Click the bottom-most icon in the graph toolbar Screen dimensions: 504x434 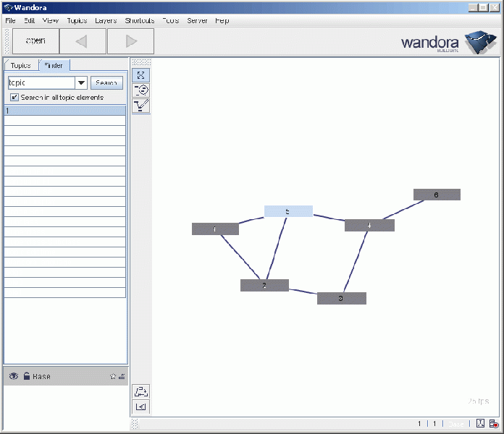point(141,407)
